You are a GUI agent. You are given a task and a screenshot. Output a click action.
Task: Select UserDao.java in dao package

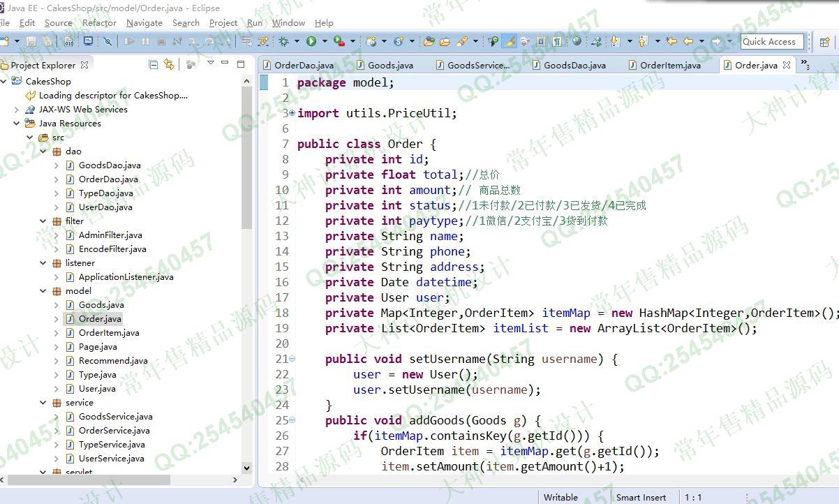point(105,207)
